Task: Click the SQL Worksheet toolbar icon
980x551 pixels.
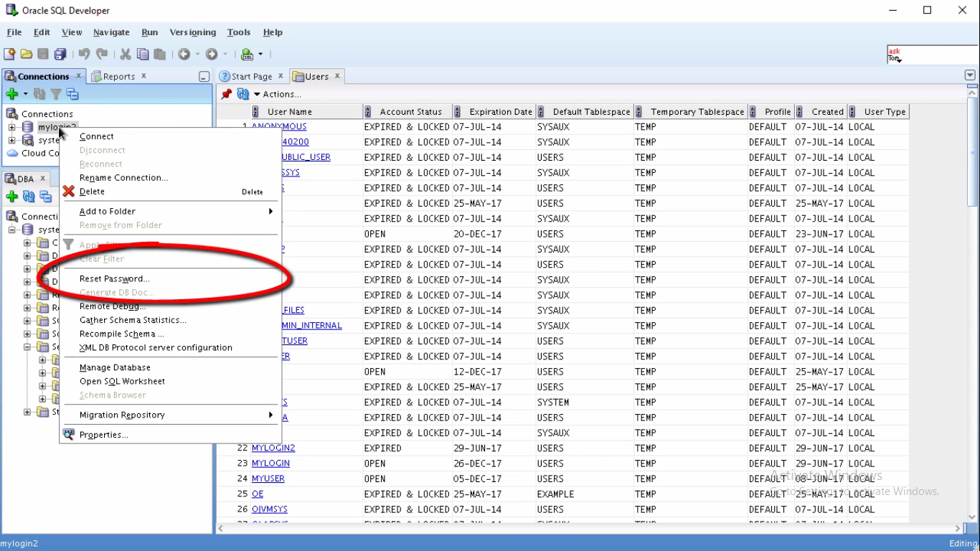Action: [248, 54]
